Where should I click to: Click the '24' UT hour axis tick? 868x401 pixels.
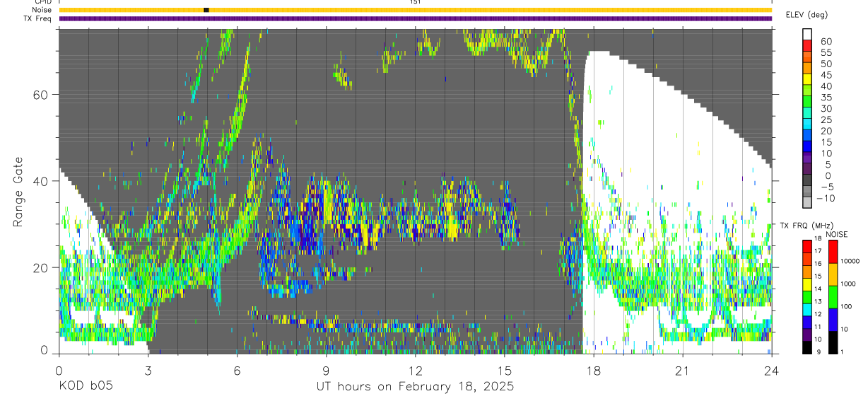pyautogui.click(x=771, y=371)
